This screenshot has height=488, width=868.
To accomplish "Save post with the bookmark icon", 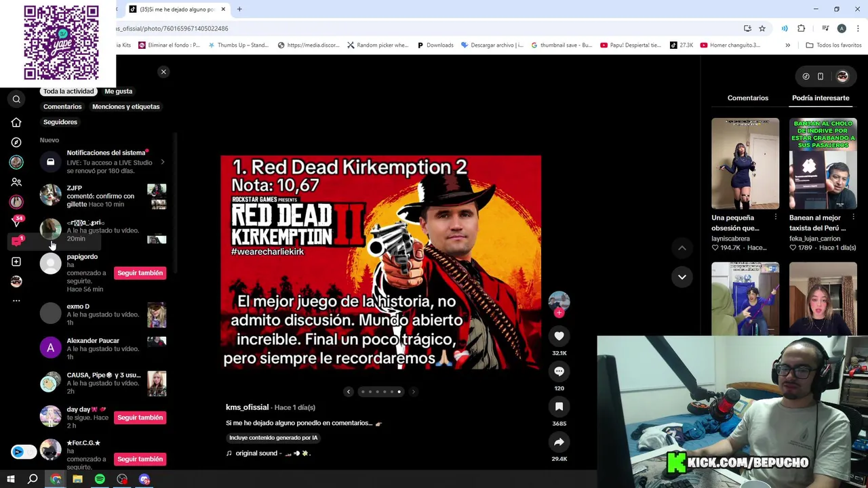I will 559,407.
